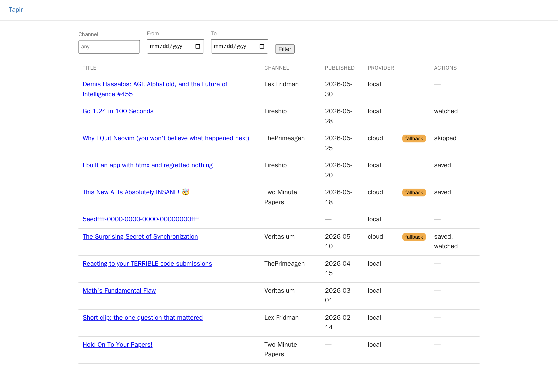This screenshot has width=558, height=392.
Task: Click the fallback badge on the ThePrimeagen row
Action: coord(414,139)
